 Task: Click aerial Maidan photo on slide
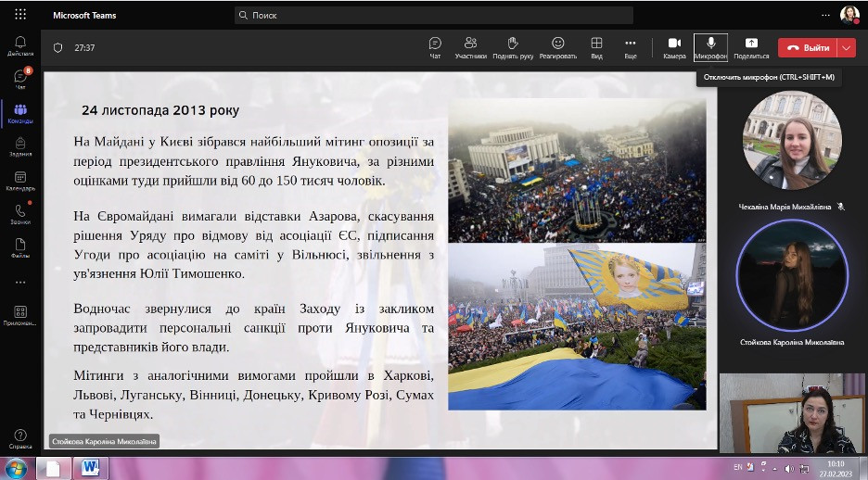(x=577, y=171)
